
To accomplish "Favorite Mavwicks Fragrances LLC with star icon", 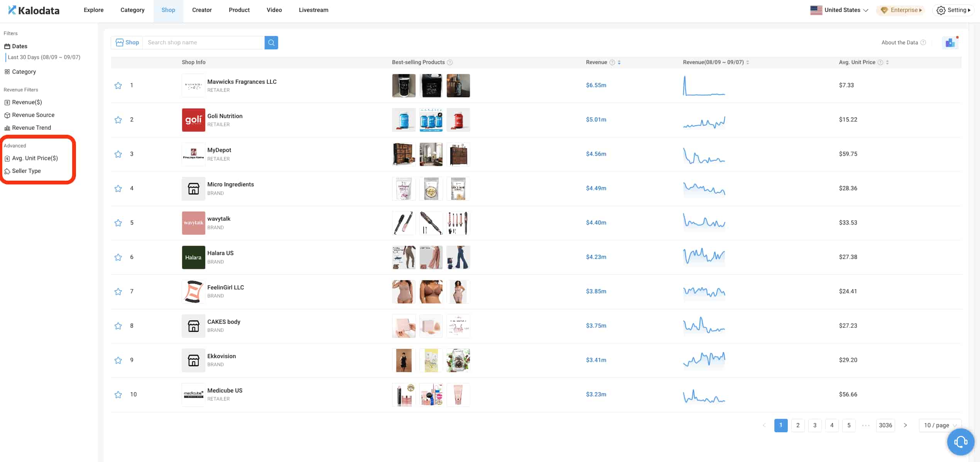I will coord(118,85).
